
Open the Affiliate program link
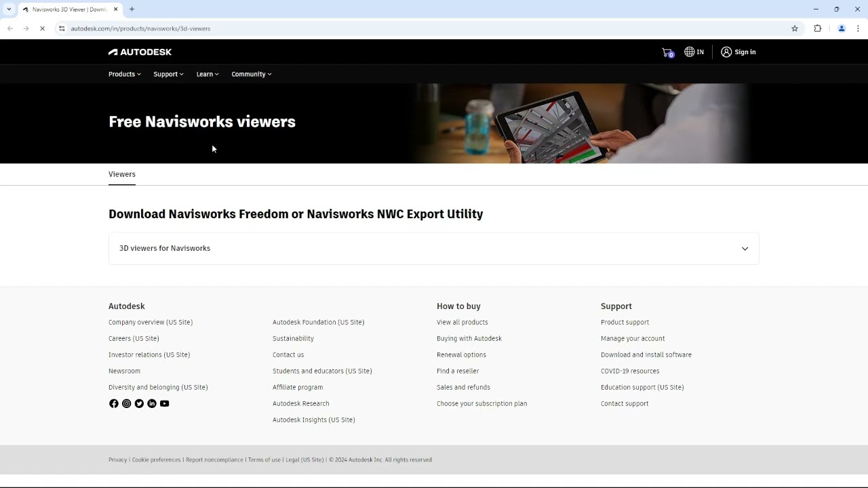coord(298,388)
